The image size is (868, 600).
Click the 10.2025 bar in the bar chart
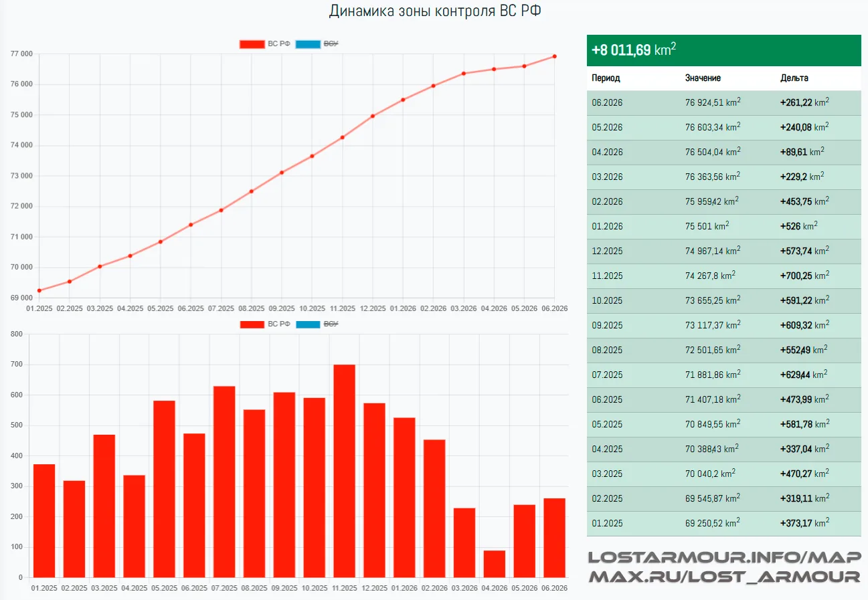tap(315, 488)
